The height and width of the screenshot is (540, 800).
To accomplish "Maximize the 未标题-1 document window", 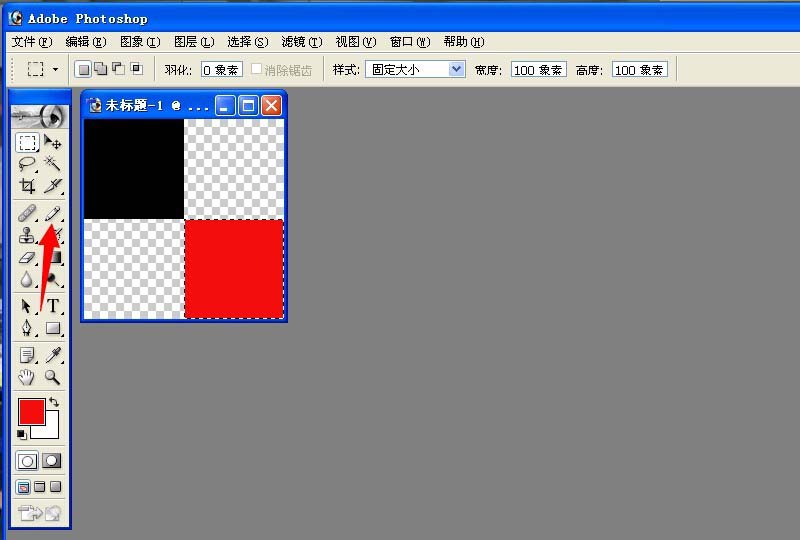I will [x=248, y=106].
